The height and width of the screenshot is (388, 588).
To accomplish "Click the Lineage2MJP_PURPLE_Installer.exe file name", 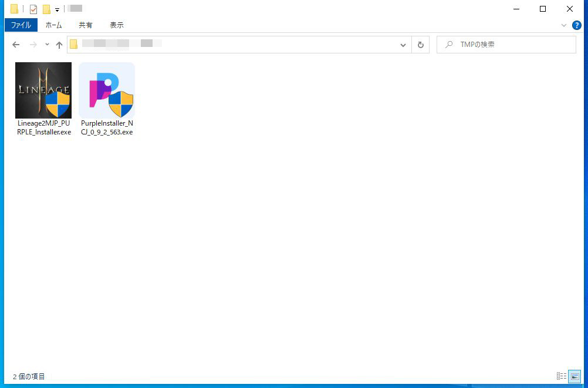I will 44,127.
